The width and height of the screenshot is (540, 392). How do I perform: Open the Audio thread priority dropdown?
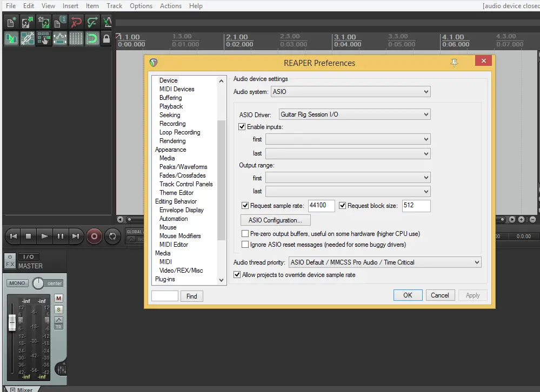pos(385,262)
